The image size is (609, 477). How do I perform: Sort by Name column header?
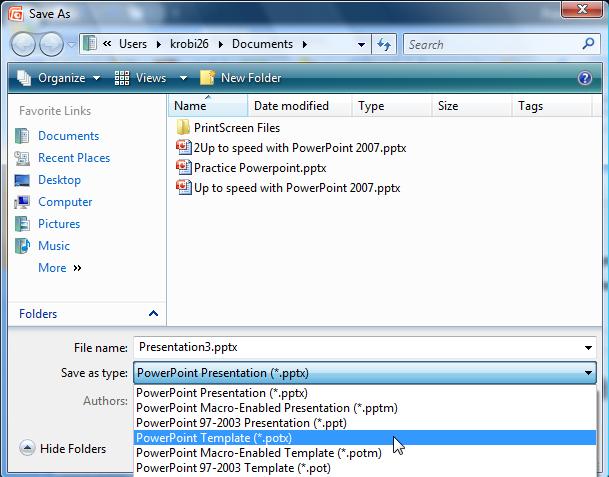pyautogui.click(x=208, y=106)
